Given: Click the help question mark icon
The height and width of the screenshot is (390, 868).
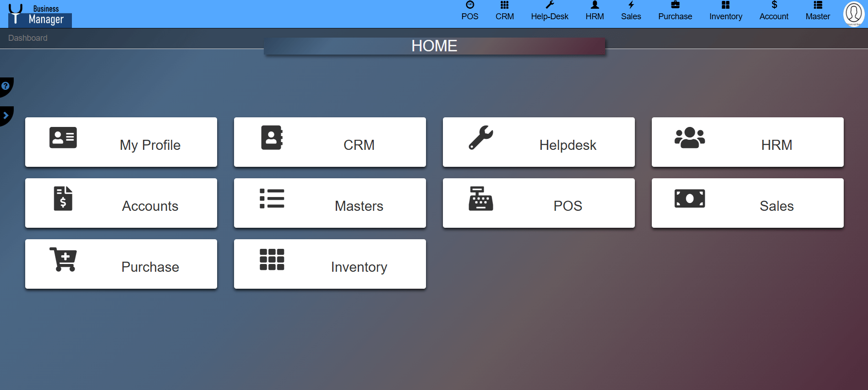Looking at the screenshot, I should point(5,86).
